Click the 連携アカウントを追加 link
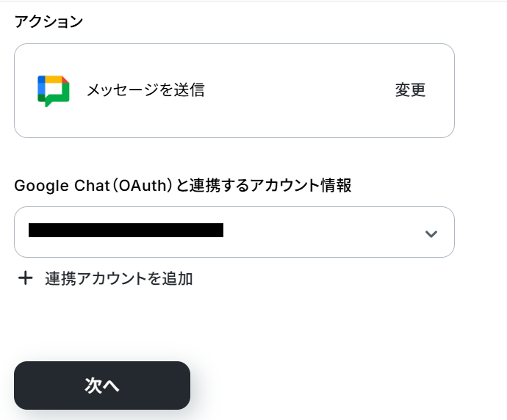Screen dimensions: 507x420 [x=118, y=278]
